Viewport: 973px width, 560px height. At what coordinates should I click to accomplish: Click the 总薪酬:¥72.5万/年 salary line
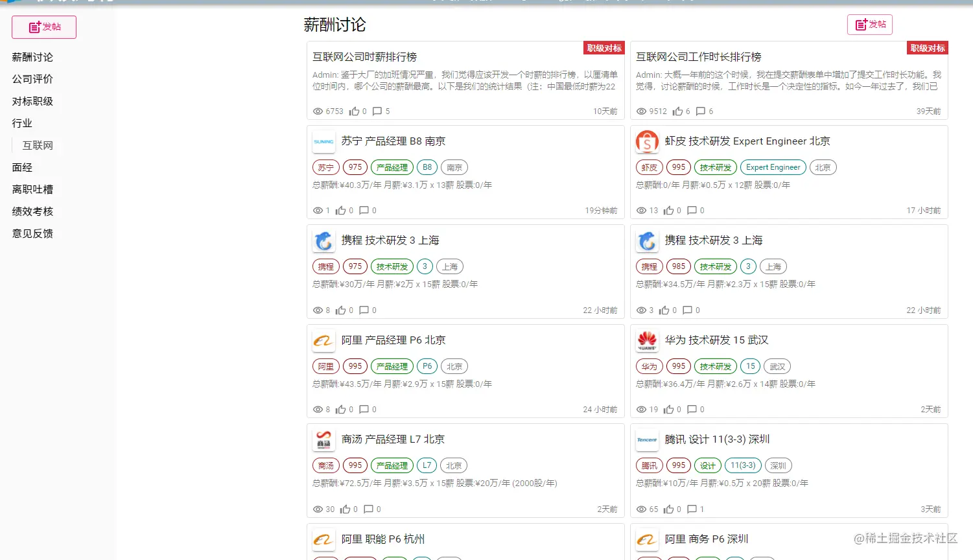435,483
